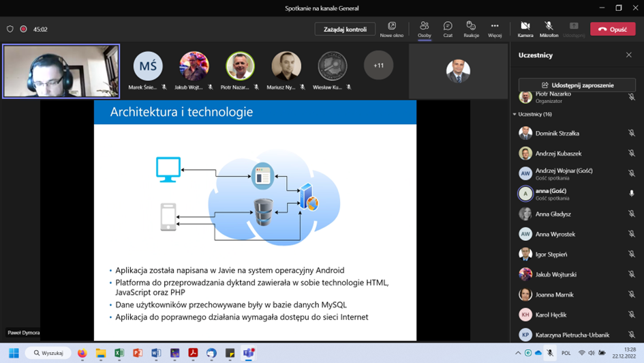Viewport: 644px width, 363px height.
Task: Click the Zażądaj kontroli button
Action: (345, 29)
